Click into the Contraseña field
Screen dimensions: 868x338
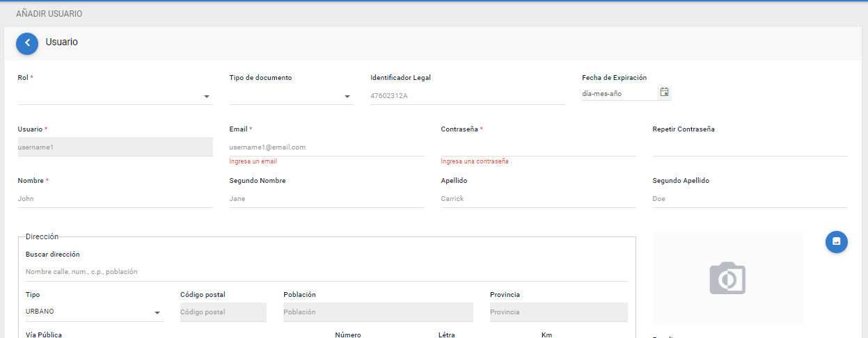pyautogui.click(x=538, y=147)
